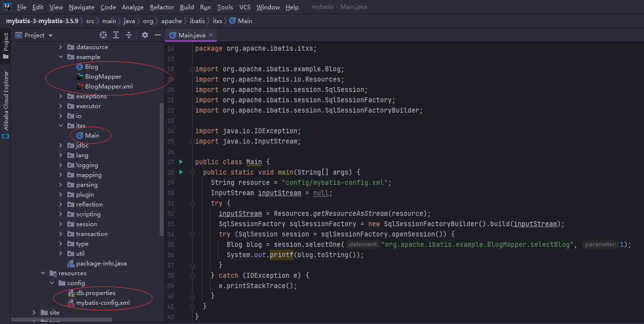Expand the datasource package
This screenshot has width=644, height=324.
coord(61,47)
